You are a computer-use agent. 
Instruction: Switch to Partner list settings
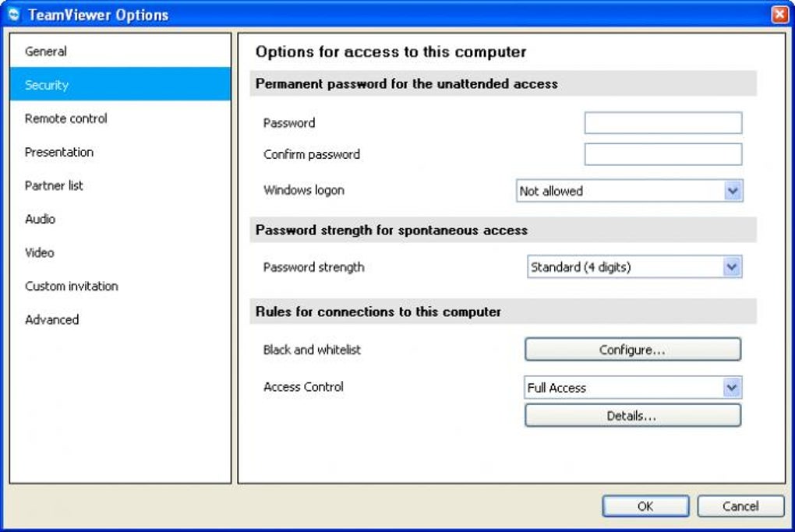coord(54,185)
